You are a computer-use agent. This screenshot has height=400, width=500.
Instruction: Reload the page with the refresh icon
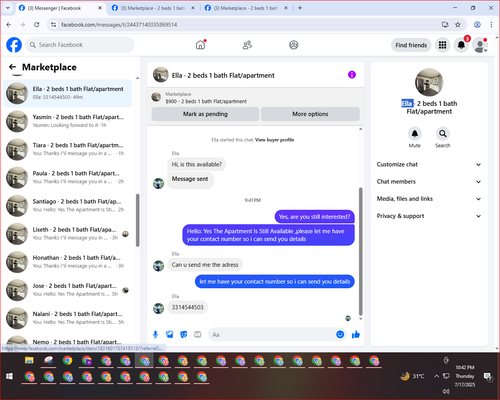[x=37, y=24]
